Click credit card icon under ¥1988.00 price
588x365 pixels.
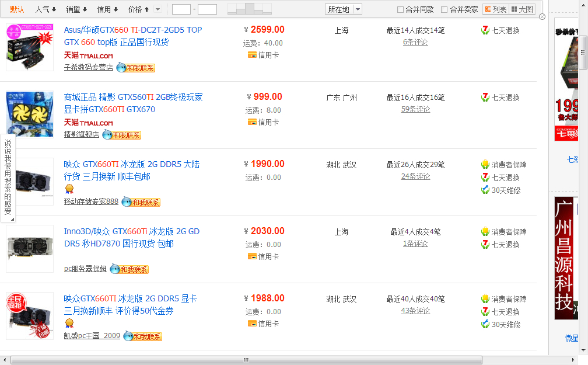[252, 324]
